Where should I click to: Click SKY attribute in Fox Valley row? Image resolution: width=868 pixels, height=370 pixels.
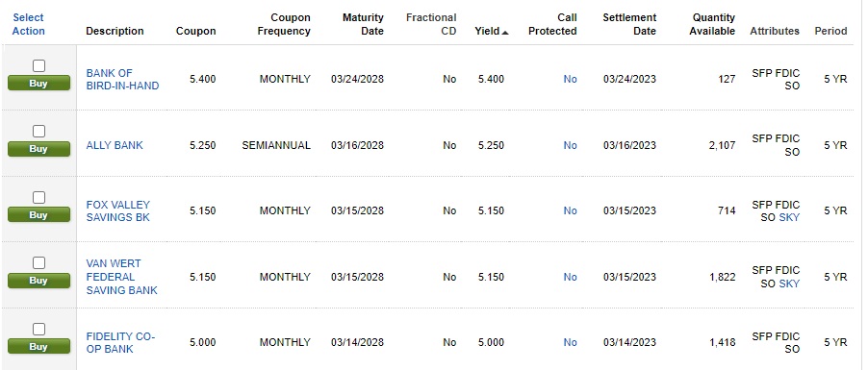(789, 218)
